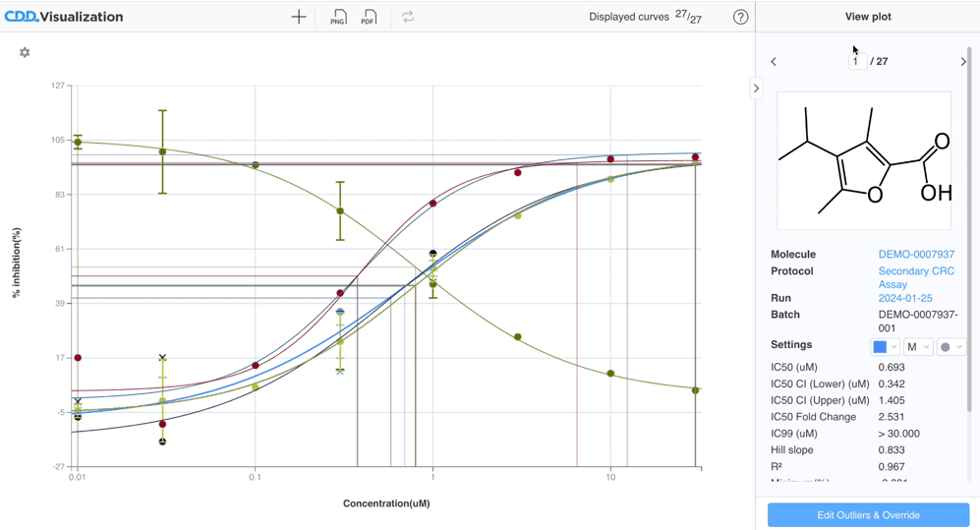Image resolution: width=980 pixels, height=530 pixels.
Task: Click the batch text DEMO-0007937-001
Action: pyautogui.click(x=918, y=322)
